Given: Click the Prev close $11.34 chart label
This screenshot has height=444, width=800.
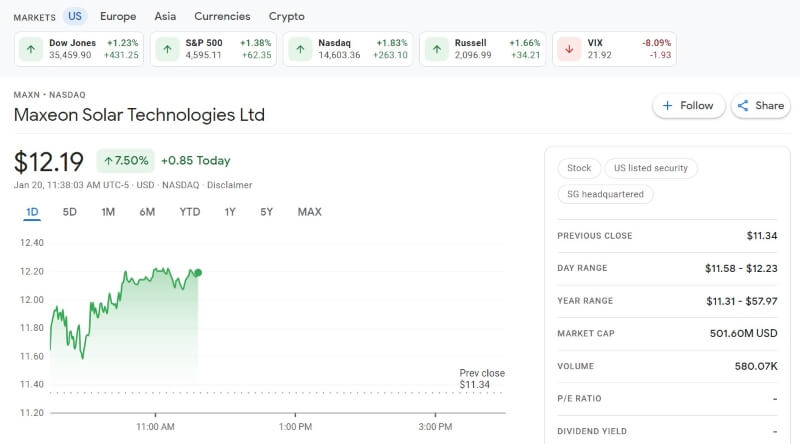Looking at the screenshot, I should point(482,379).
